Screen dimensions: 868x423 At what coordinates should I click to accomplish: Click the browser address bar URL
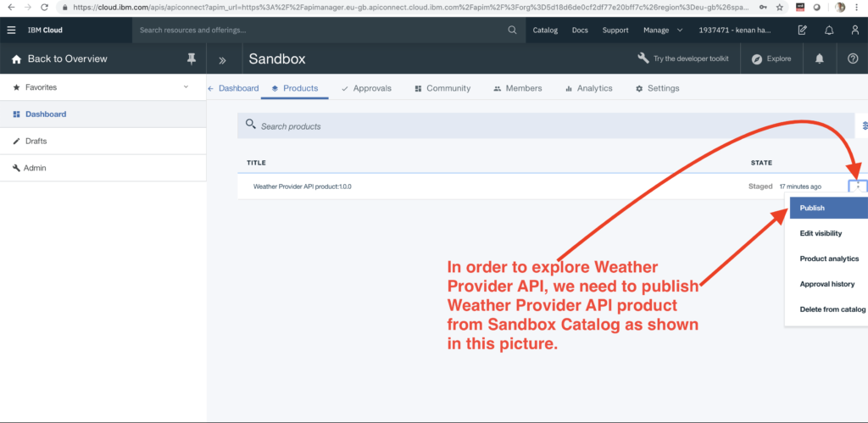click(409, 8)
